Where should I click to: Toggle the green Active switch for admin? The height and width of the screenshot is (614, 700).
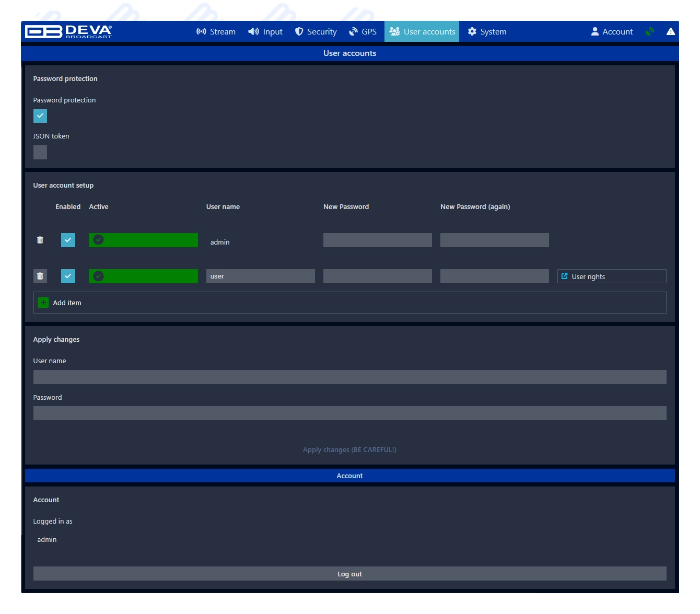tap(143, 240)
